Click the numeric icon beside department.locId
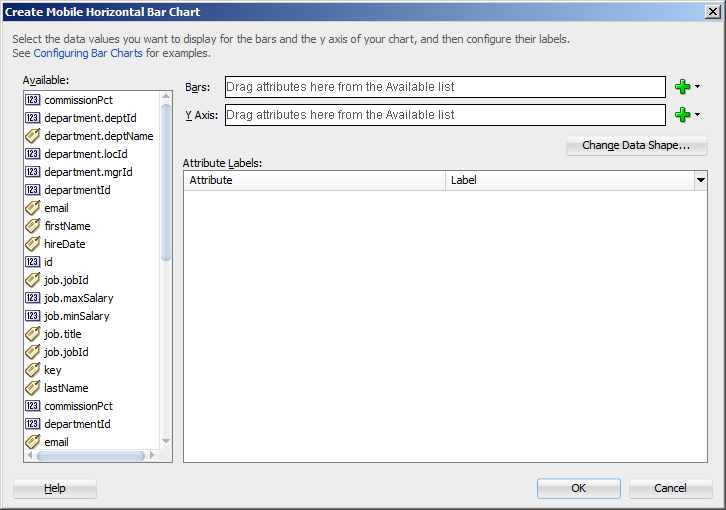This screenshot has height=510, width=726. click(32, 154)
